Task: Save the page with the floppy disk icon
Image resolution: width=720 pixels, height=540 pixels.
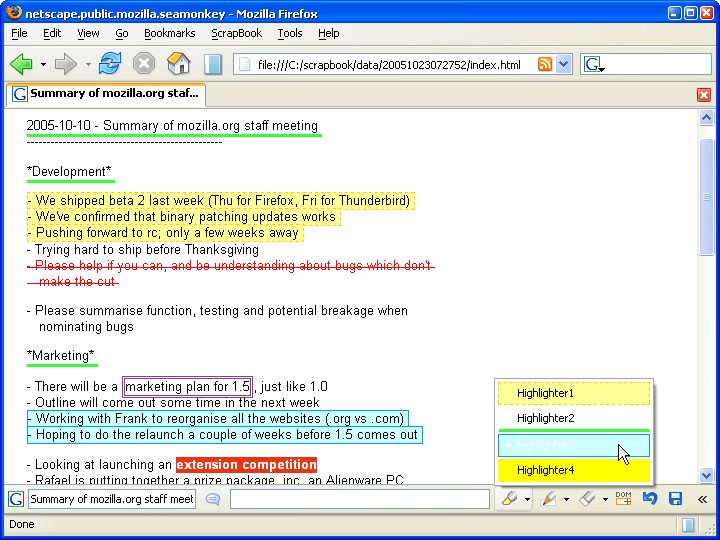Action: (x=675, y=498)
